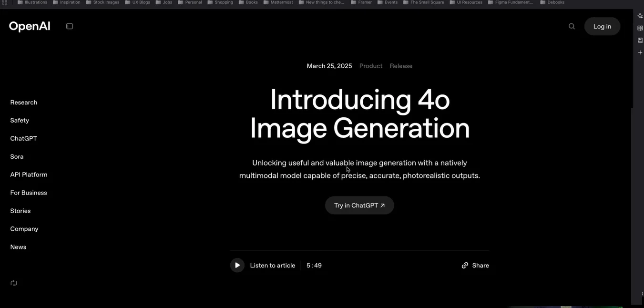Open the News sidebar item
The width and height of the screenshot is (644, 308).
coord(18,247)
